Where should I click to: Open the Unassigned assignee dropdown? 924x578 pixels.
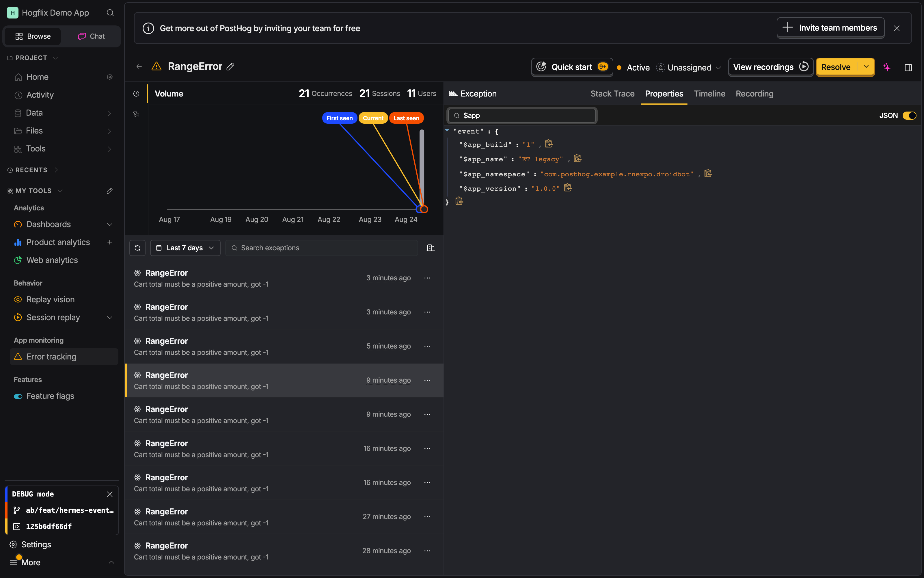pyautogui.click(x=689, y=68)
